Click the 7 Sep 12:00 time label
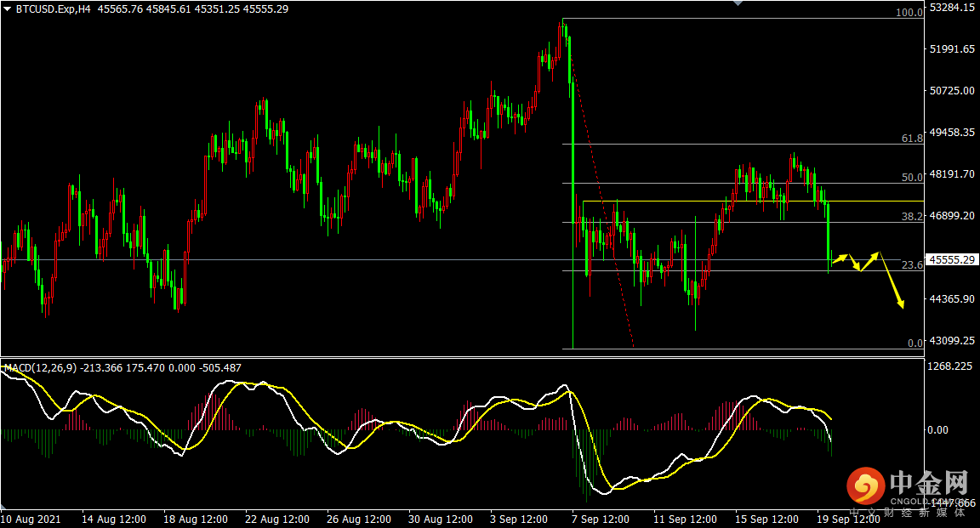This screenshot has height=528, width=980. click(601, 519)
